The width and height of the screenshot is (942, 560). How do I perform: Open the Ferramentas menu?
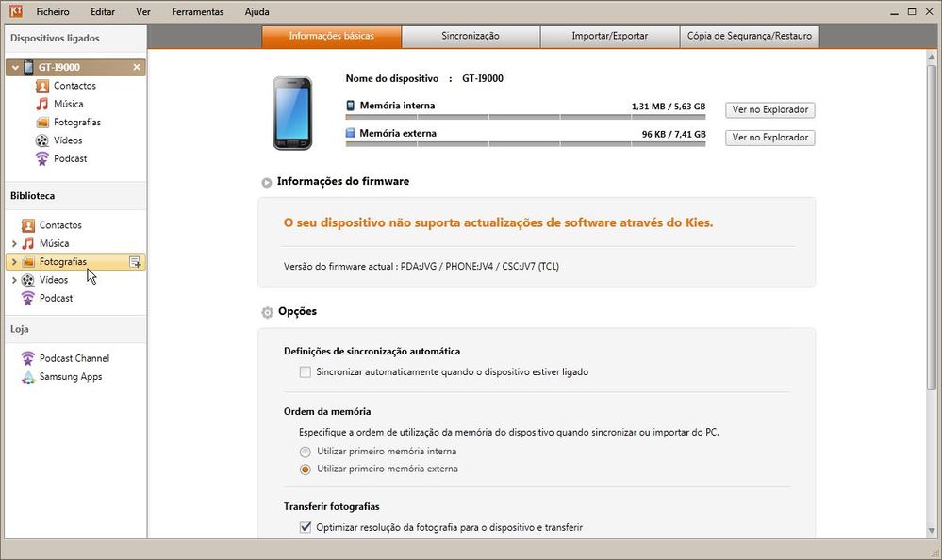[x=197, y=11]
